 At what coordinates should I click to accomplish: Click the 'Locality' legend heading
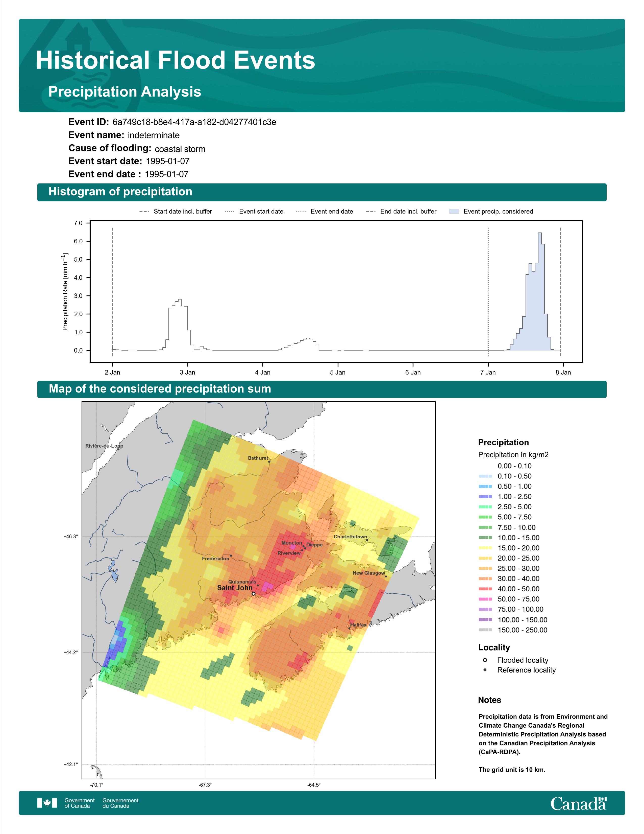pyautogui.click(x=494, y=647)
